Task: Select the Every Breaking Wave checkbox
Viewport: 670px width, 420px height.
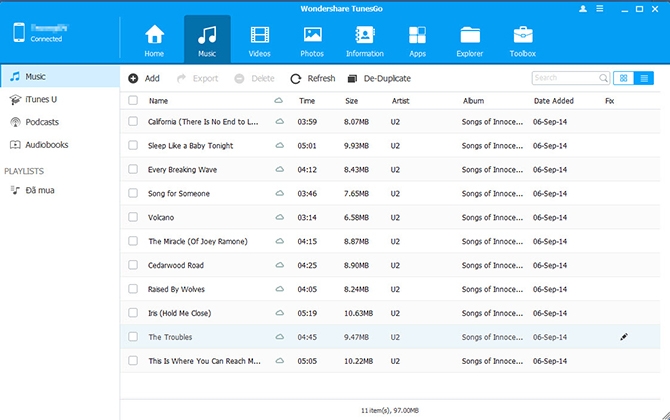Action: tap(133, 169)
